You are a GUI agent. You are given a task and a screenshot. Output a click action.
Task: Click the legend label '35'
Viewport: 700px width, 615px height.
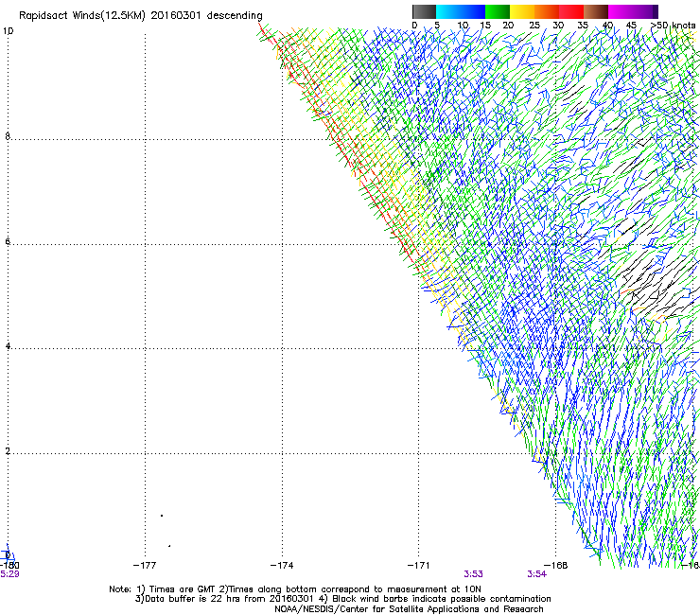(583, 26)
